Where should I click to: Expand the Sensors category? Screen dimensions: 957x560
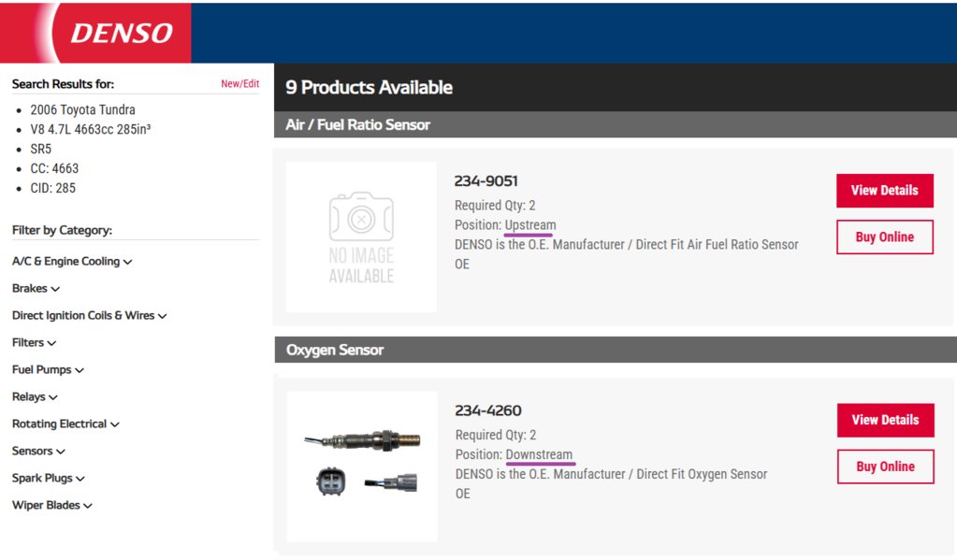tap(38, 451)
